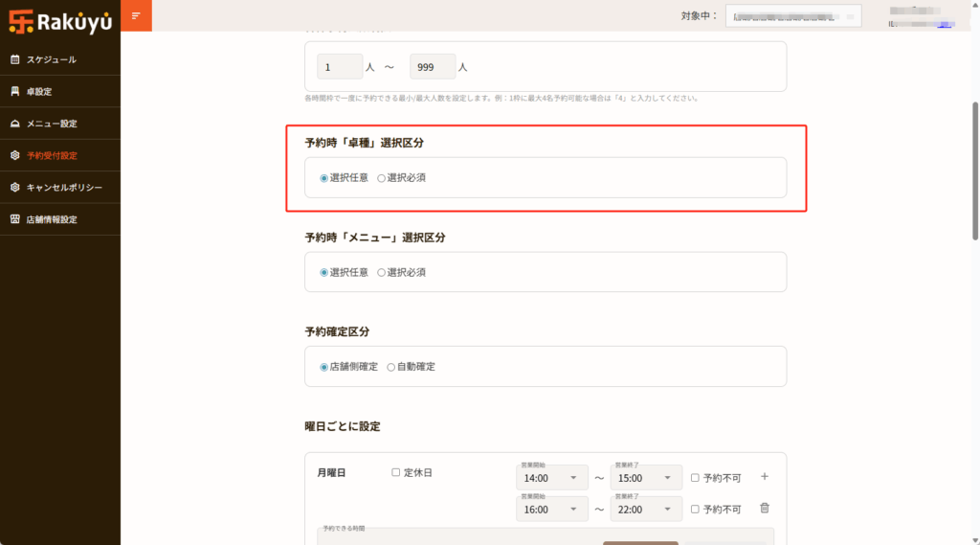
Task: Click the maximum people field showing 999
Action: (x=432, y=67)
